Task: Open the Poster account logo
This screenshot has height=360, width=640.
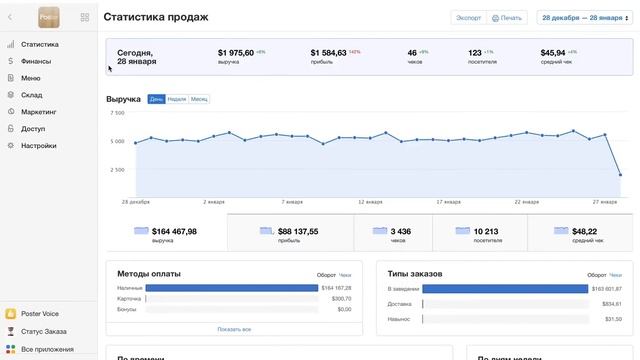Action: coord(49,17)
